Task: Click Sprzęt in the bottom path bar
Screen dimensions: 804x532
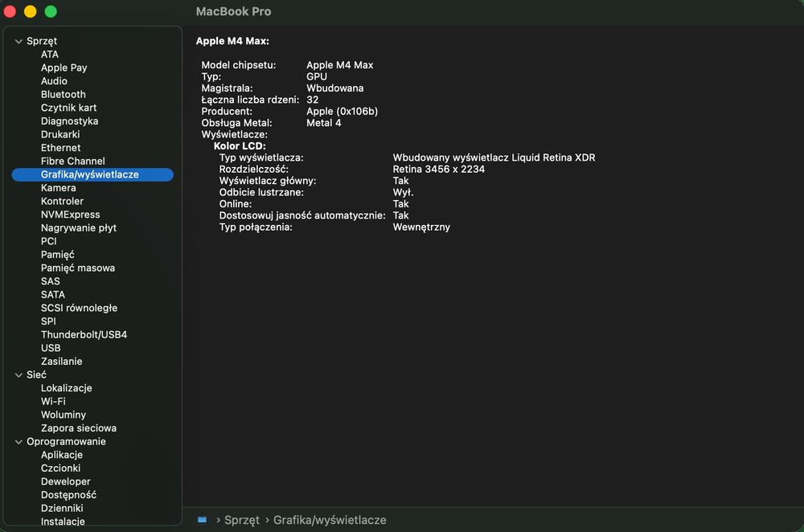Action: tap(241, 520)
